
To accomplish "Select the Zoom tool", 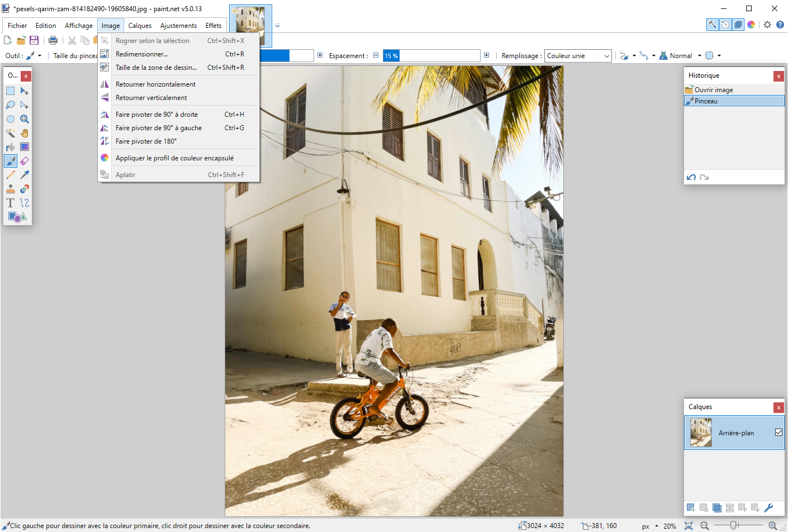I will click(24, 119).
